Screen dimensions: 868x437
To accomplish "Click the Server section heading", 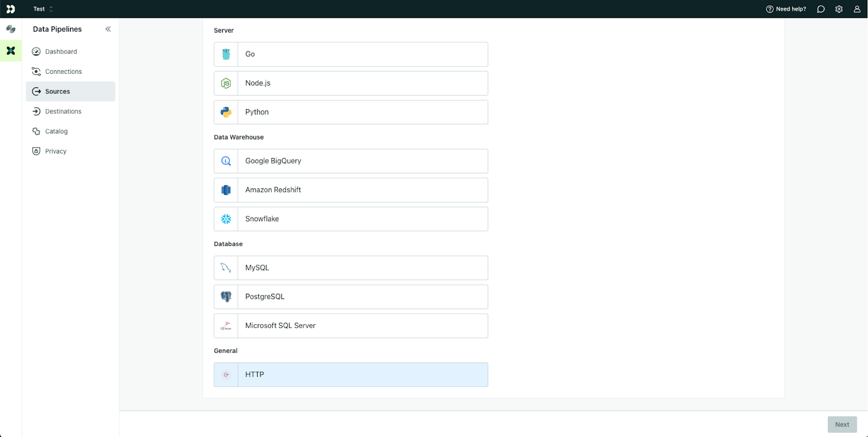I will tap(224, 30).
